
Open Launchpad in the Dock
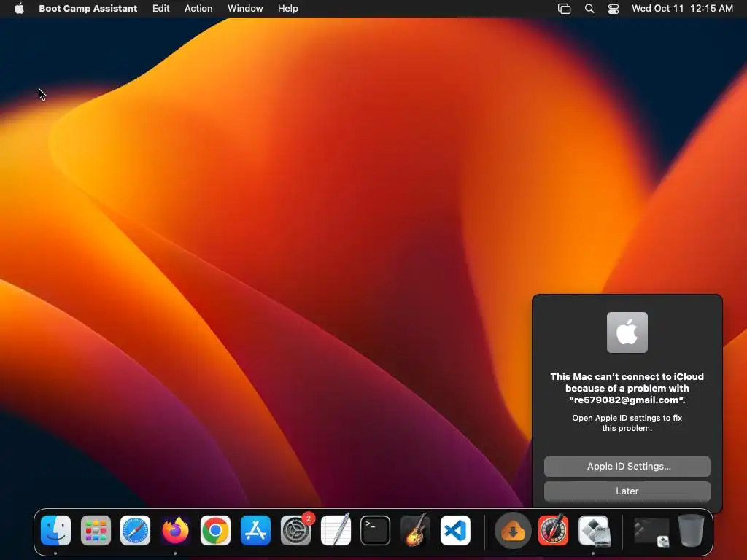96,531
